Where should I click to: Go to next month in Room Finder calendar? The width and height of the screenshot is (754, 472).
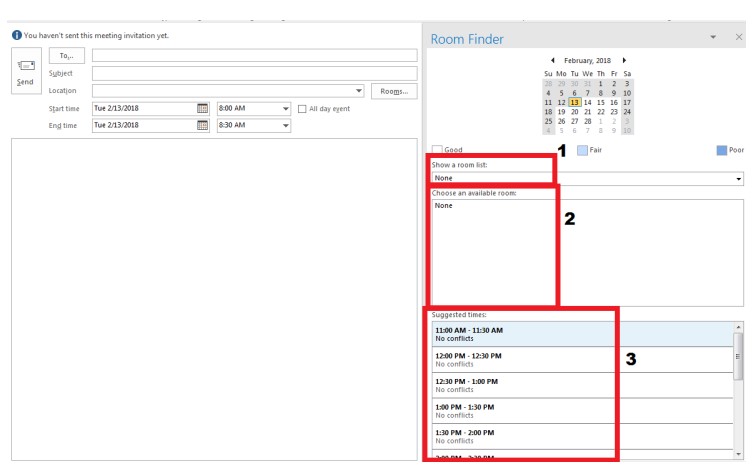(x=624, y=61)
